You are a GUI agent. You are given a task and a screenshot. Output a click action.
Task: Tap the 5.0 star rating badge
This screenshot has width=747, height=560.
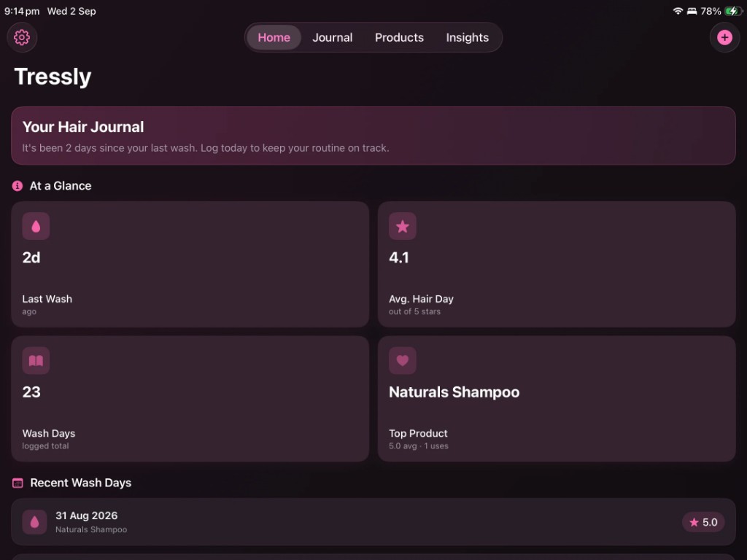pyautogui.click(x=703, y=522)
